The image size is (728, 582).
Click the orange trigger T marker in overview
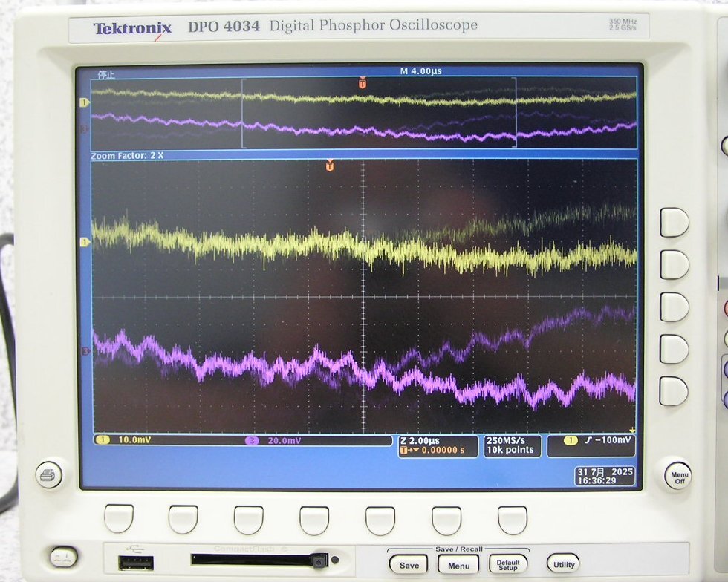(x=363, y=83)
